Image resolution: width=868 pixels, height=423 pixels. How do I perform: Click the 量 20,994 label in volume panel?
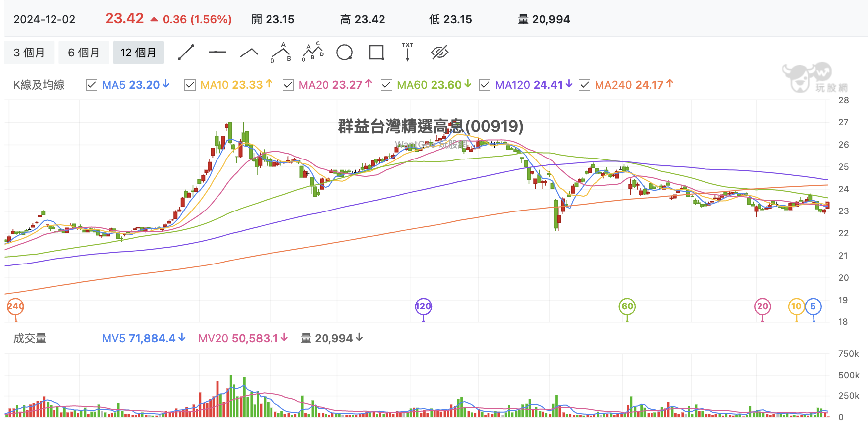pos(332,338)
